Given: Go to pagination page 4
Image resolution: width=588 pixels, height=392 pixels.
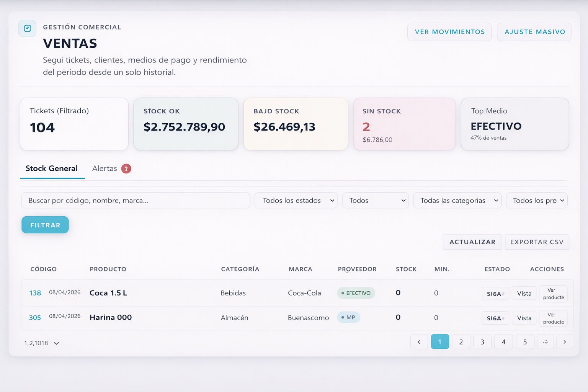Looking at the screenshot, I should 503,342.
